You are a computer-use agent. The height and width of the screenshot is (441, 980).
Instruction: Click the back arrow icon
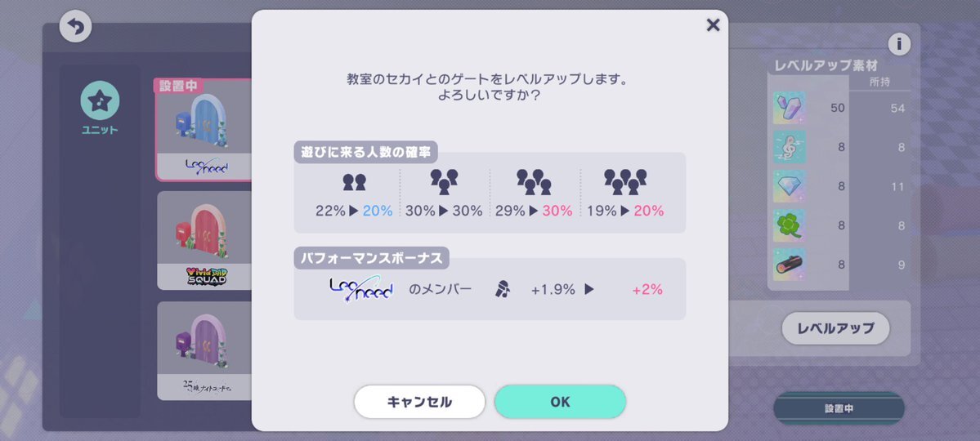click(76, 27)
